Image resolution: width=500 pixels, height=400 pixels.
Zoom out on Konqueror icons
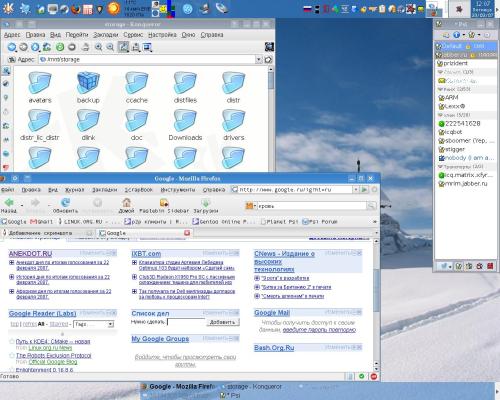click(x=110, y=47)
